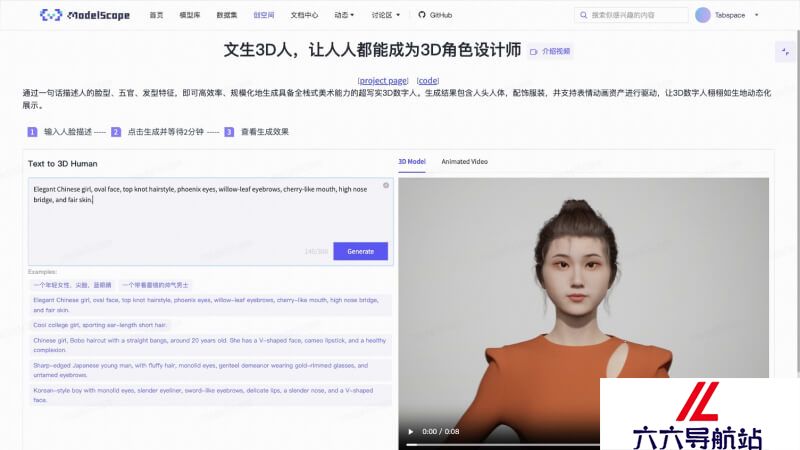The image size is (800, 450).
Task: Select the Elegant Chinese girl example
Action: point(210,305)
